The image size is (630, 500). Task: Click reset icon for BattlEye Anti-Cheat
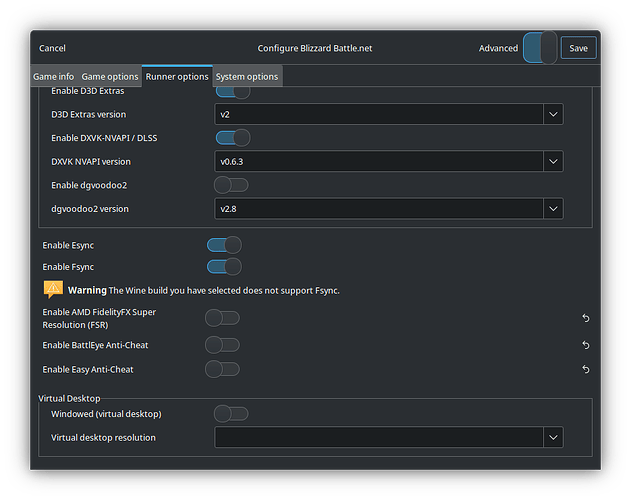click(x=586, y=345)
